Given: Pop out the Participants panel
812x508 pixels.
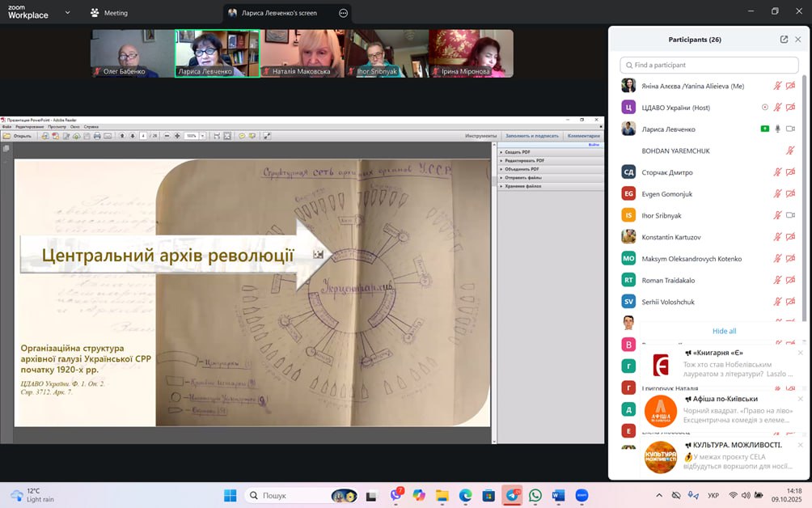Looking at the screenshot, I should (784, 40).
